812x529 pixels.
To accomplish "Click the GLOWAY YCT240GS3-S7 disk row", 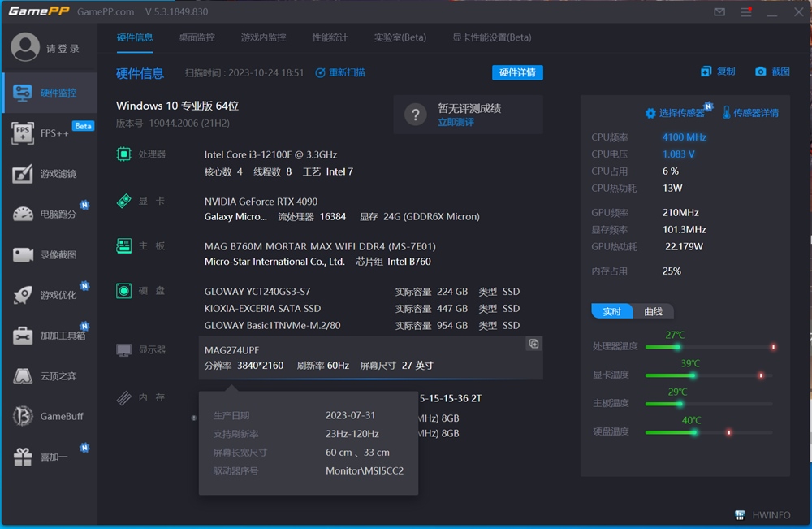I will point(362,291).
